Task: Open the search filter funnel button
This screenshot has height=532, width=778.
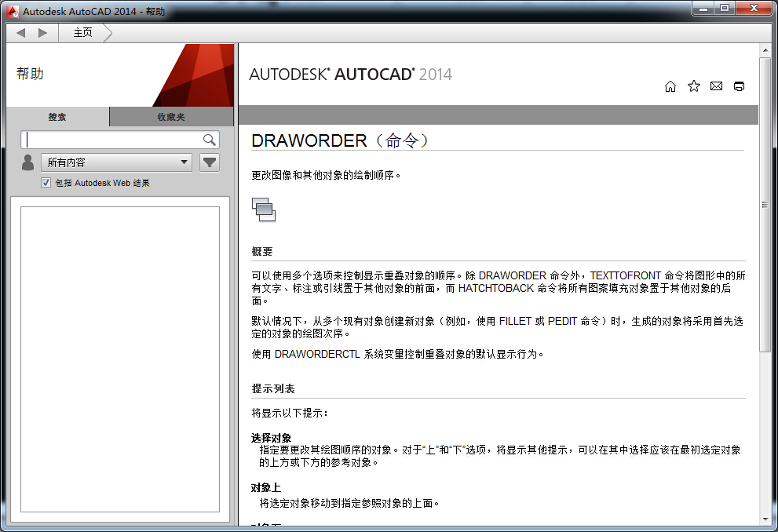Action: click(x=210, y=162)
